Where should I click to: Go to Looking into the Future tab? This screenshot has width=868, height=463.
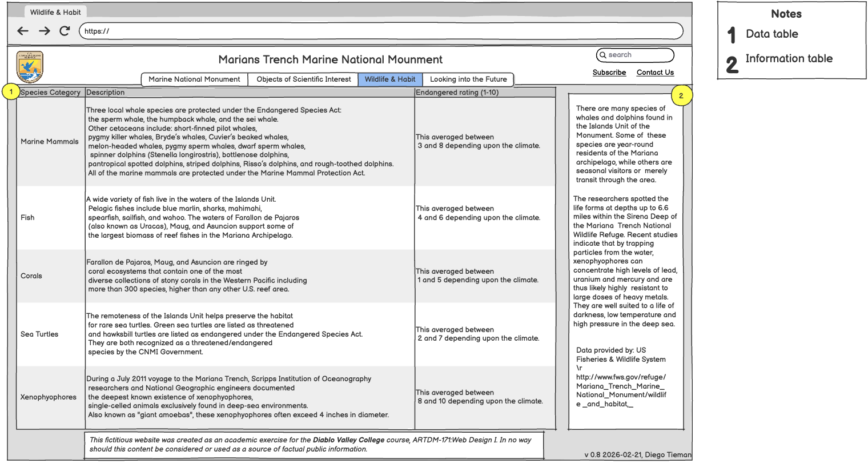(x=468, y=79)
